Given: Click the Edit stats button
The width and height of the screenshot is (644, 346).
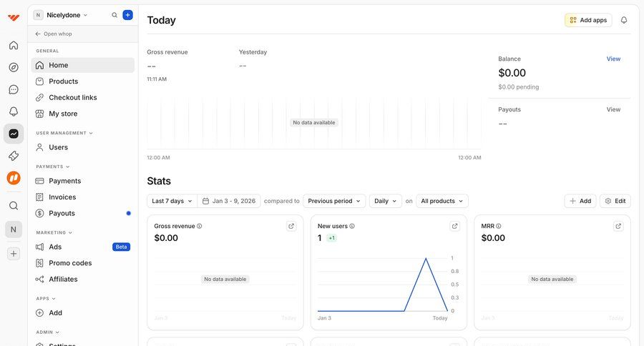Looking at the screenshot, I should click(615, 201).
